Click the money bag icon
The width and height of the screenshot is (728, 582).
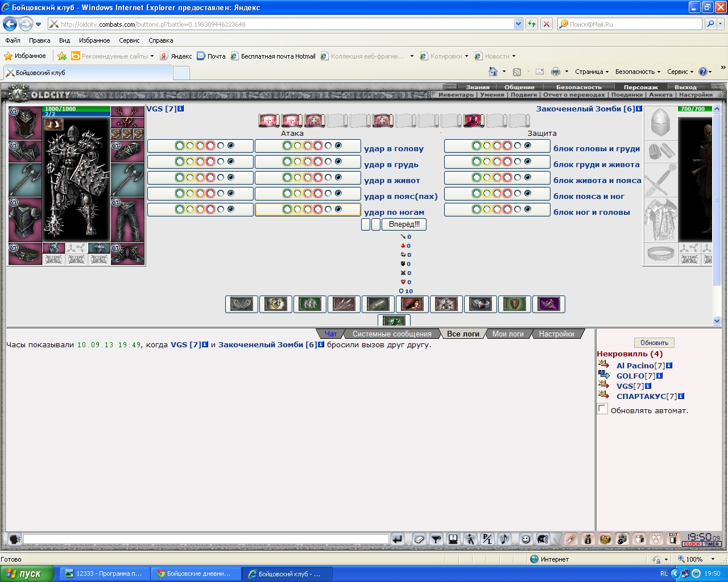point(588,539)
